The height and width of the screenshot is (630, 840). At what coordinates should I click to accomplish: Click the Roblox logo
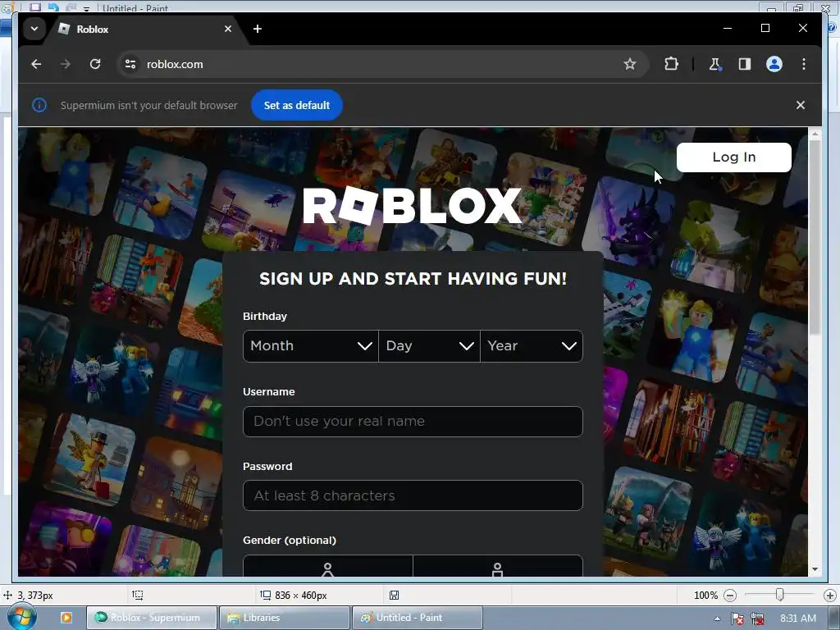point(412,205)
